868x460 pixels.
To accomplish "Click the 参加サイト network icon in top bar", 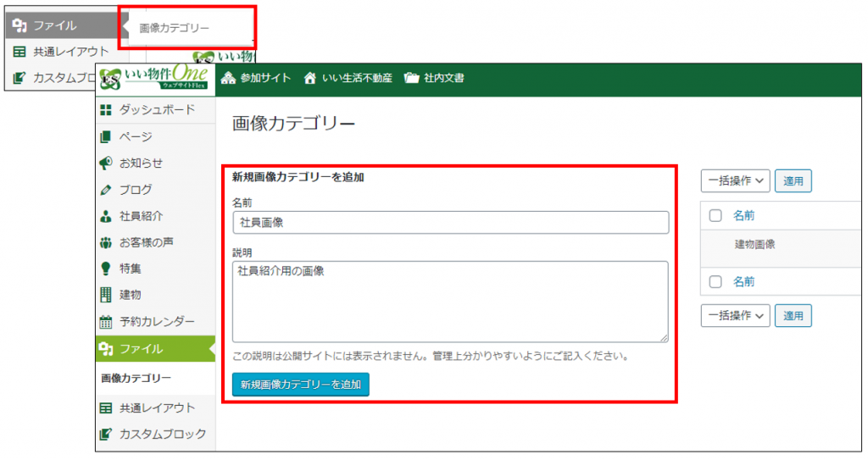I will [x=227, y=78].
